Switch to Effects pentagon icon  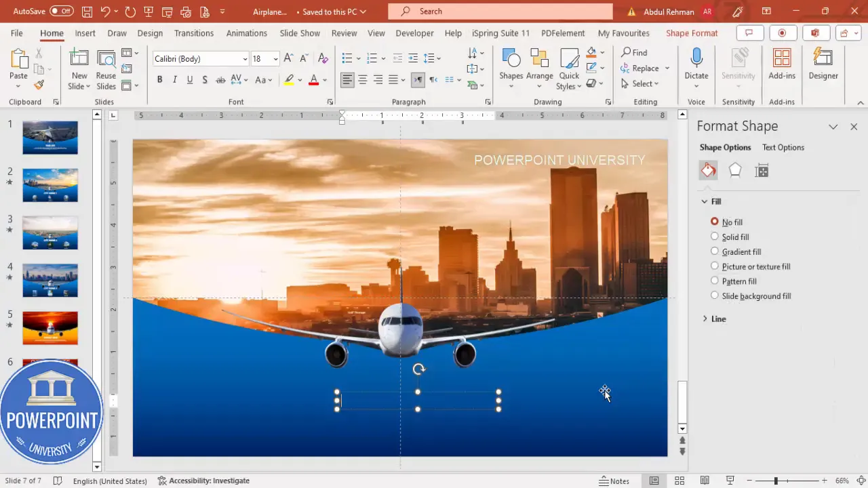pyautogui.click(x=735, y=170)
